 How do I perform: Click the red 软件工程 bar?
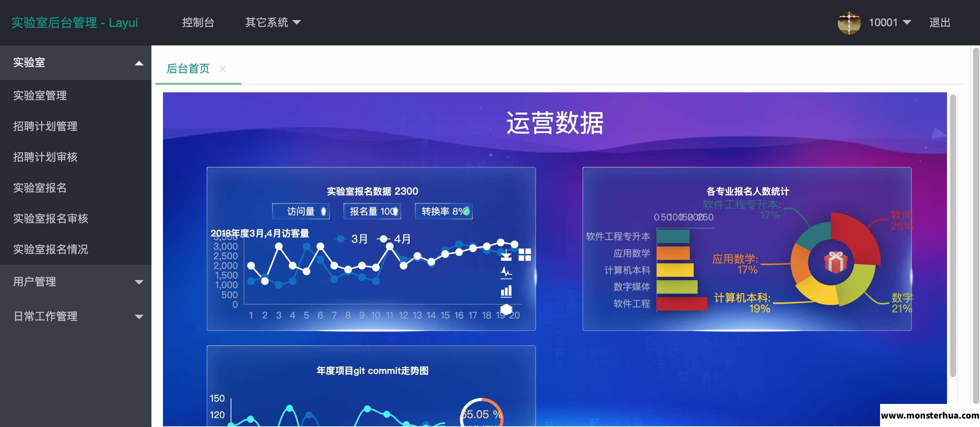682,304
